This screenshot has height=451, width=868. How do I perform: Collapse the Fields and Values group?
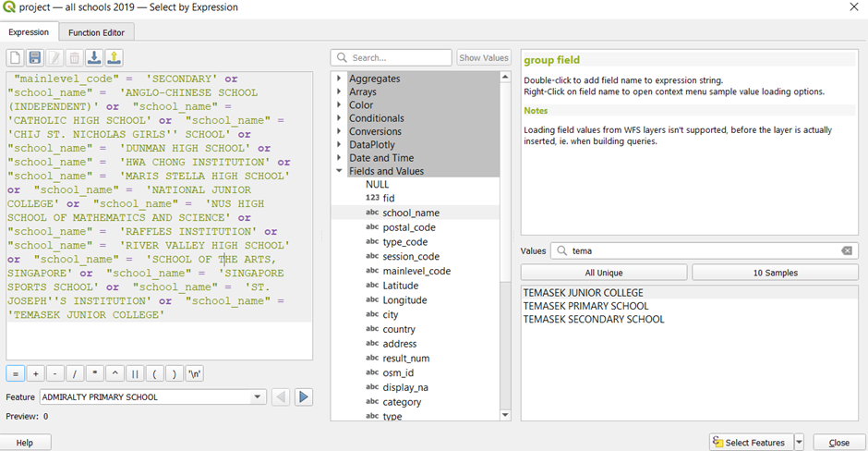pyautogui.click(x=340, y=171)
